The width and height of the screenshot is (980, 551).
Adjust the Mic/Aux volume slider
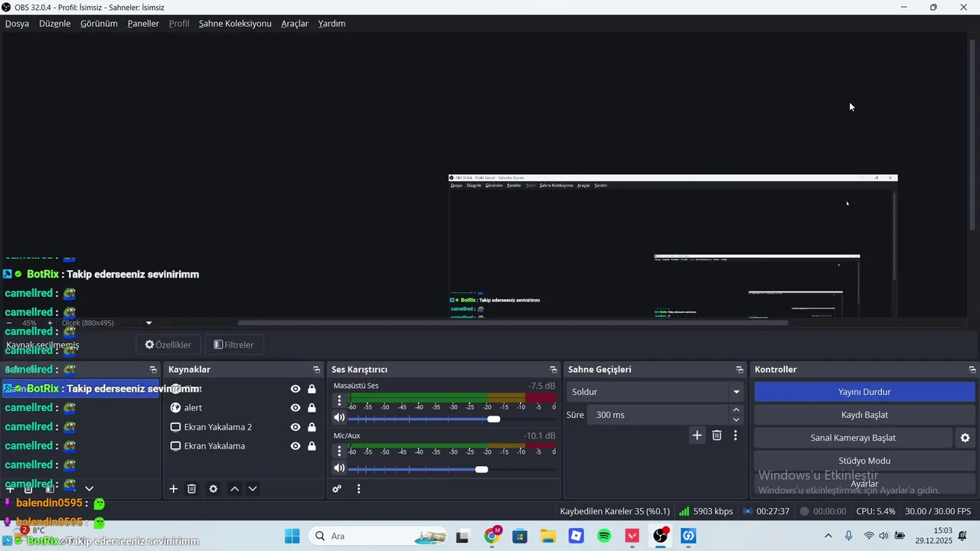452,469
